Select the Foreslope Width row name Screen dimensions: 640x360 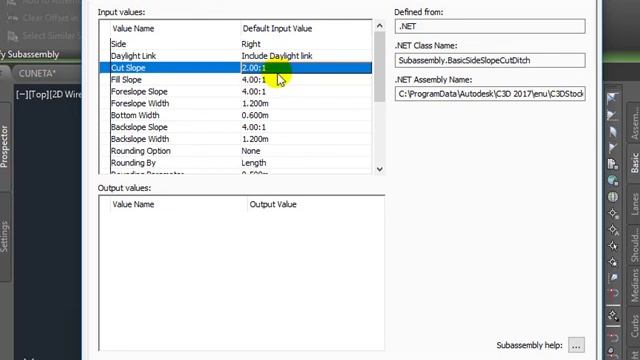click(x=140, y=103)
